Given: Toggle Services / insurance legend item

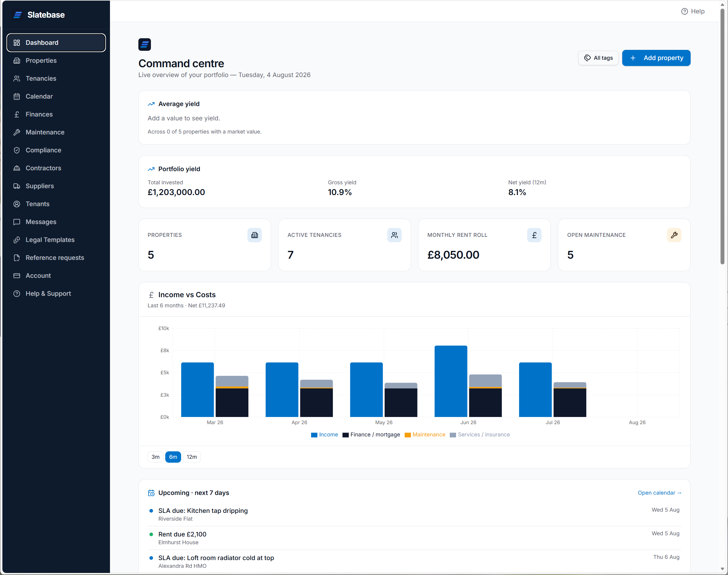Looking at the screenshot, I should [x=479, y=435].
